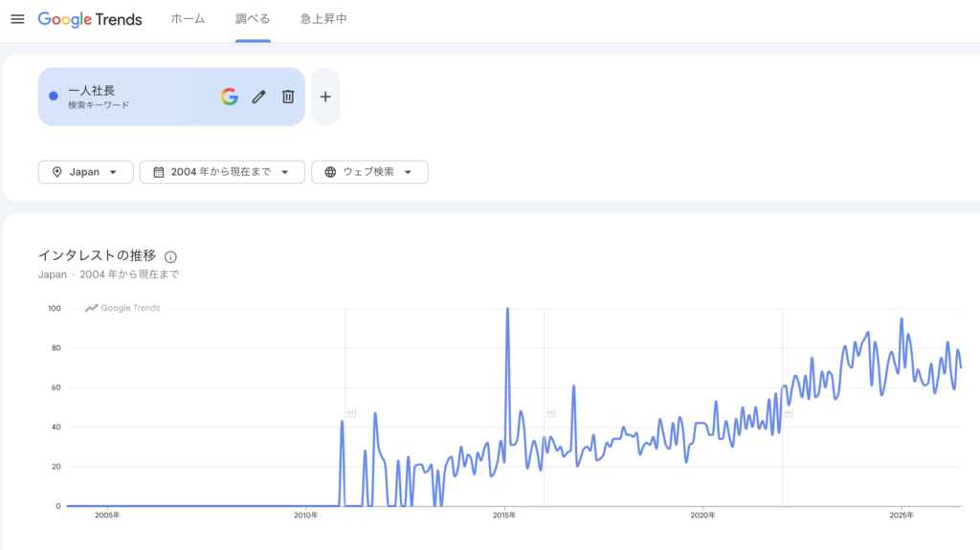The height and width of the screenshot is (550, 980).
Task: Click the 2025年 axis label
Action: click(902, 516)
